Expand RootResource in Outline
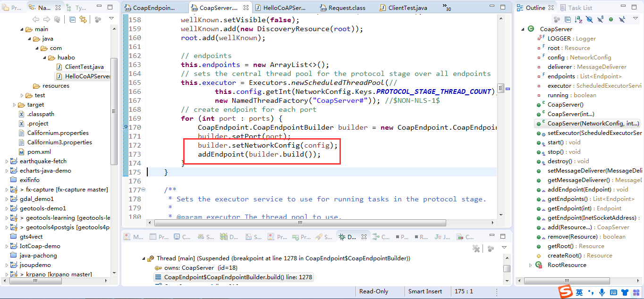644x299 pixels. 530,265
